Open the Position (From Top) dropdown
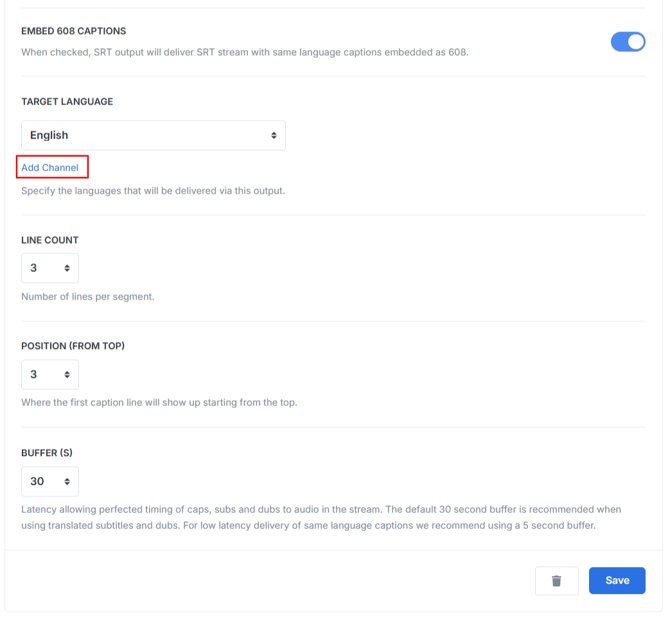670x619 pixels. click(x=48, y=374)
